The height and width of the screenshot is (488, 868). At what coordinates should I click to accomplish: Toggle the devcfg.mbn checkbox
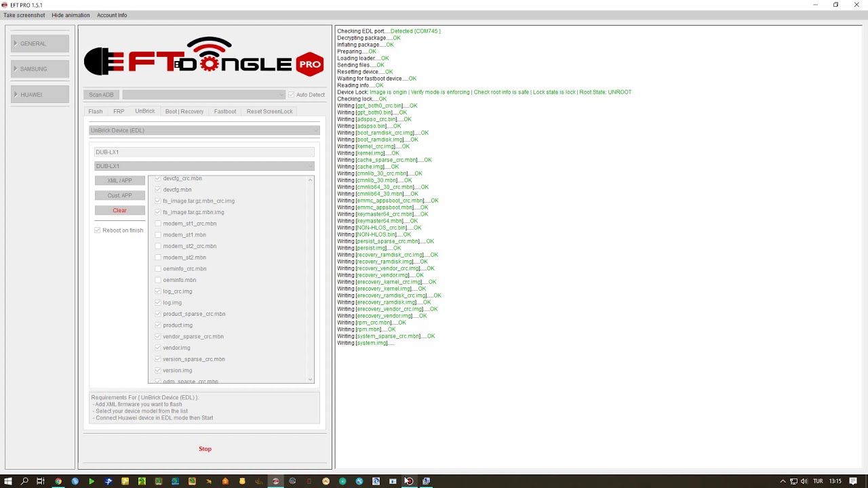point(158,190)
